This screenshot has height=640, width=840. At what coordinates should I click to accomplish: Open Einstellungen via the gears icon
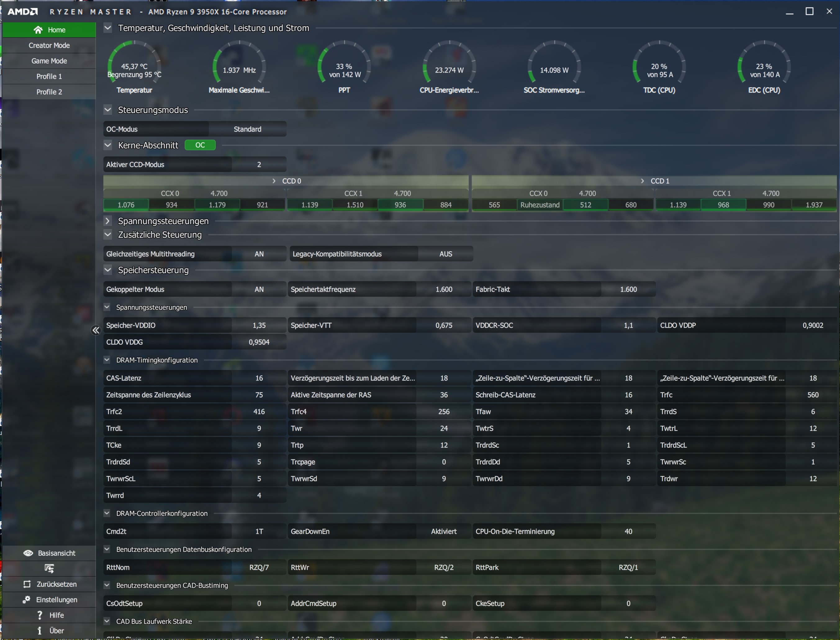click(x=26, y=600)
